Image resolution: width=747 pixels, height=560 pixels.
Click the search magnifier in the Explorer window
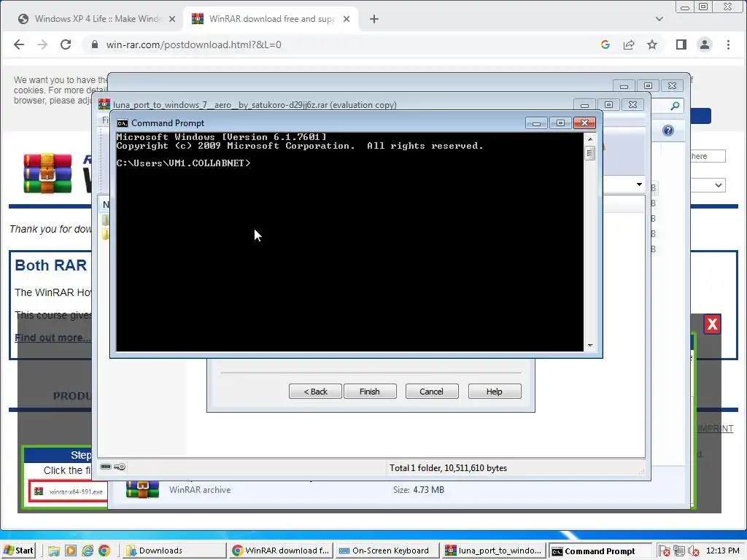[x=675, y=106]
